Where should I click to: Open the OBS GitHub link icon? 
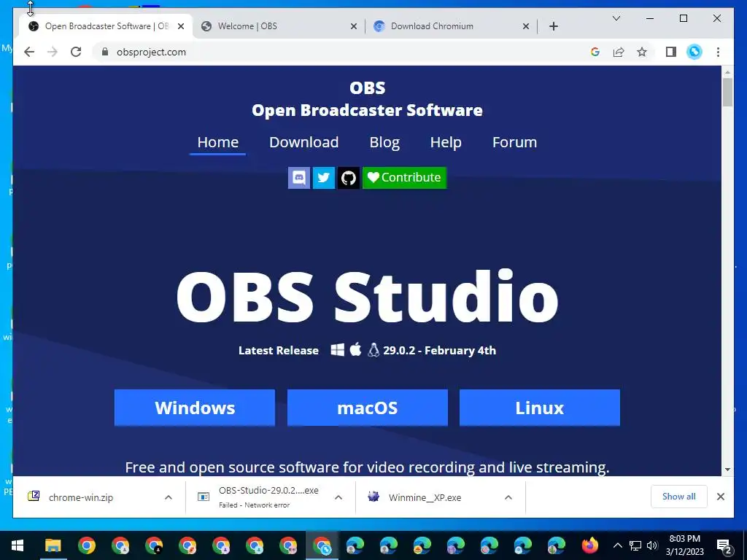pyautogui.click(x=348, y=178)
